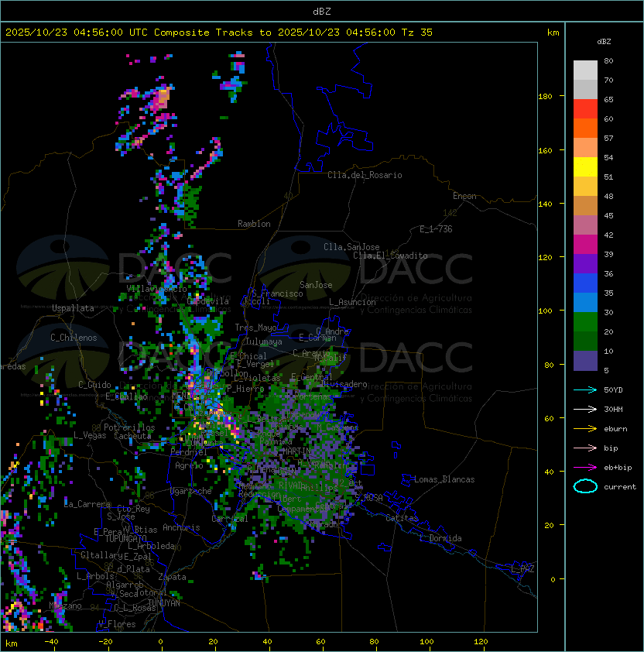This screenshot has height=652, width=644.
Task: Pick the red swatch below 65 dBZ
Action: pyautogui.click(x=585, y=109)
